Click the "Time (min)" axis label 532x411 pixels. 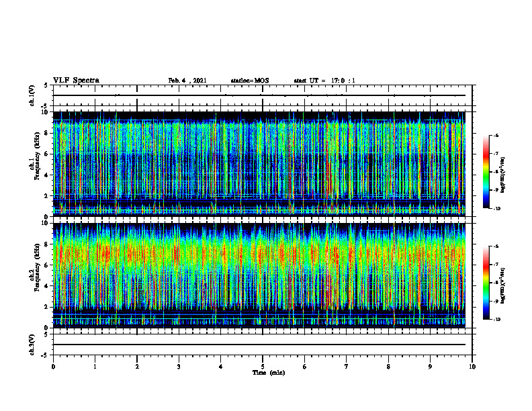pyautogui.click(x=269, y=373)
